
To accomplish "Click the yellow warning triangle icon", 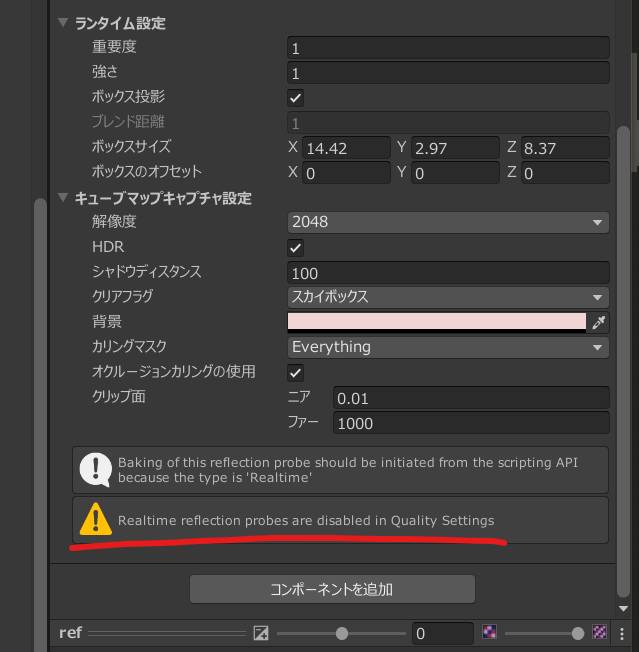I will click(96, 519).
